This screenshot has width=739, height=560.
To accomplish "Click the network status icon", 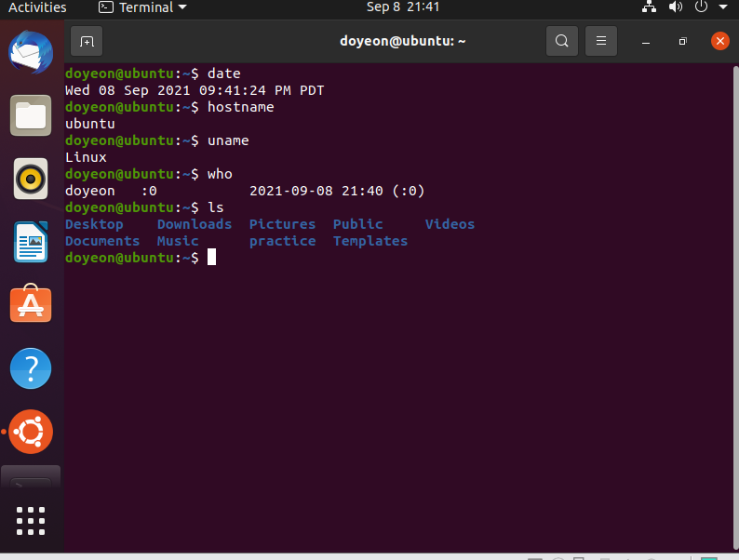I will click(649, 7).
